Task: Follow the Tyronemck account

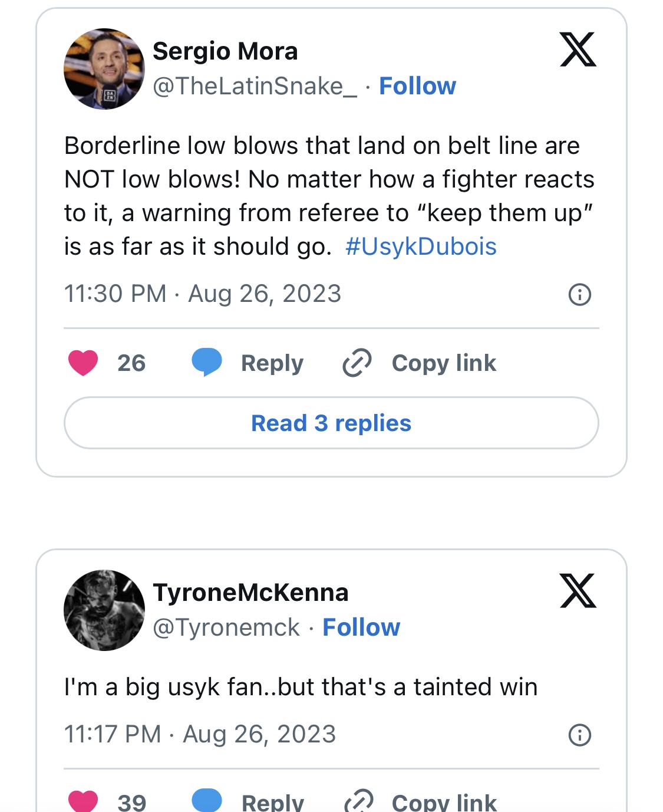Action: click(361, 627)
